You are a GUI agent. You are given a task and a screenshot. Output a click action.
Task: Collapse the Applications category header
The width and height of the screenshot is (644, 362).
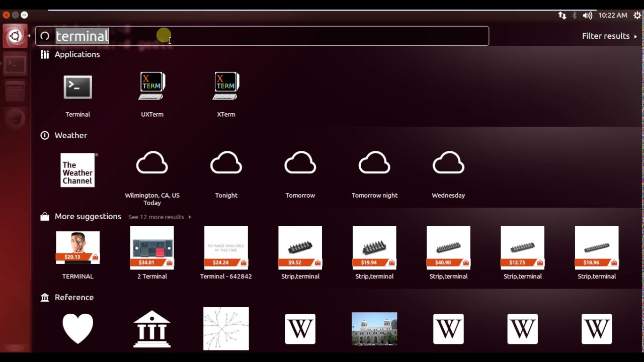[x=70, y=54]
